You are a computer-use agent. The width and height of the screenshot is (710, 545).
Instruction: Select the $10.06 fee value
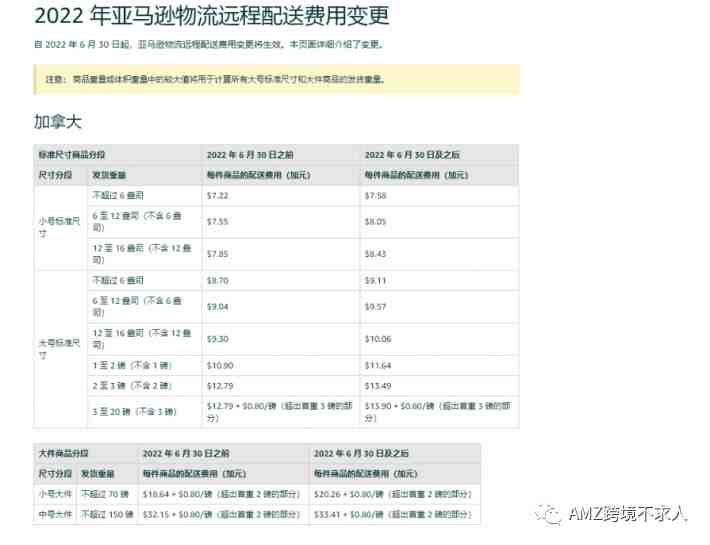click(378, 339)
